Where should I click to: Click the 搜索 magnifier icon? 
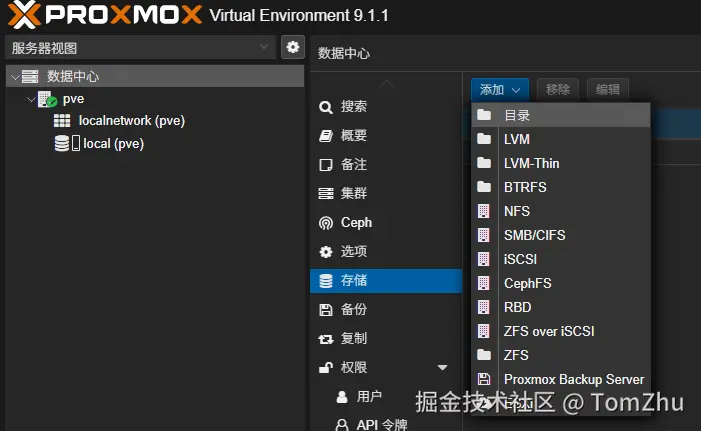click(325, 107)
